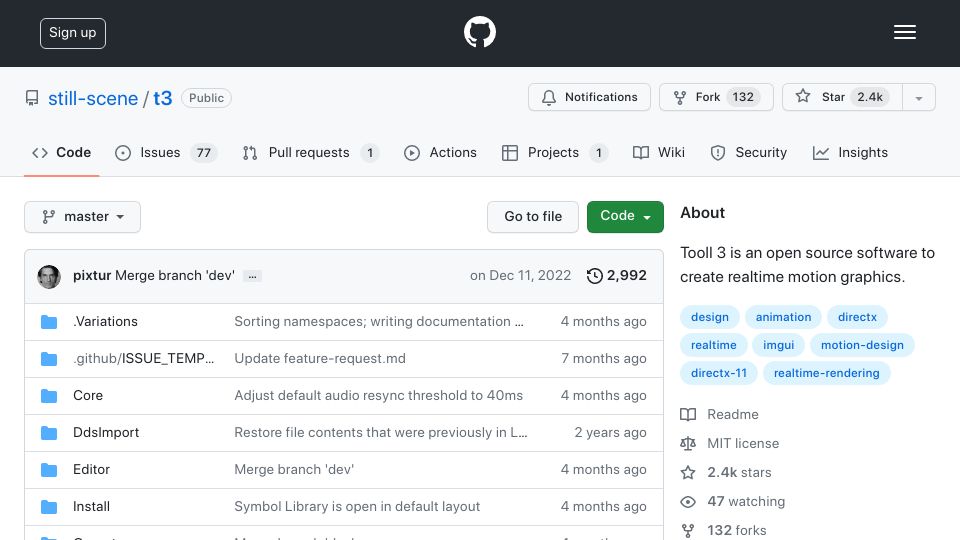This screenshot has width=960, height=540.
Task: Click the Go to file button
Action: pyautogui.click(x=533, y=217)
